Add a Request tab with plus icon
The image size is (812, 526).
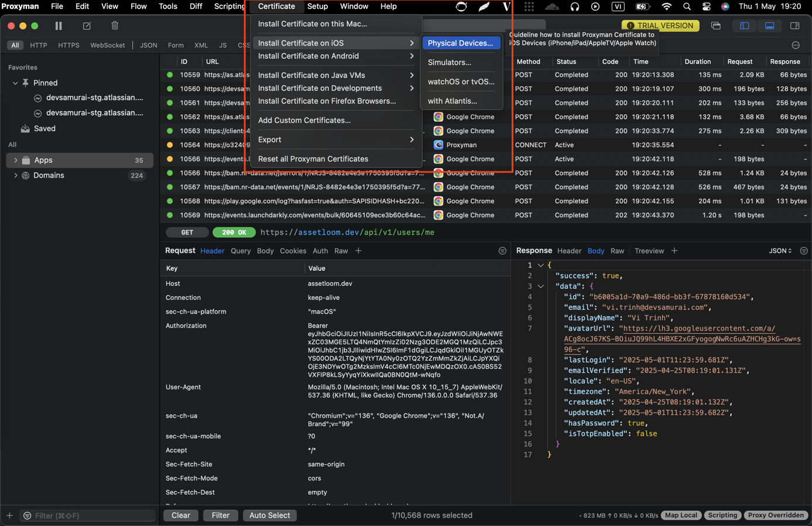(x=358, y=251)
